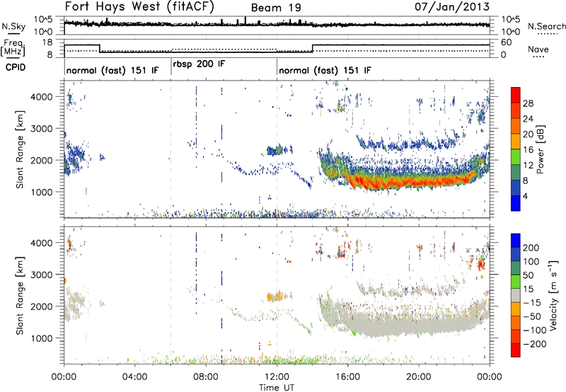The image size is (566, 392).
Task: Select the 3000 km tick on velocity panel
Action: 42,275
